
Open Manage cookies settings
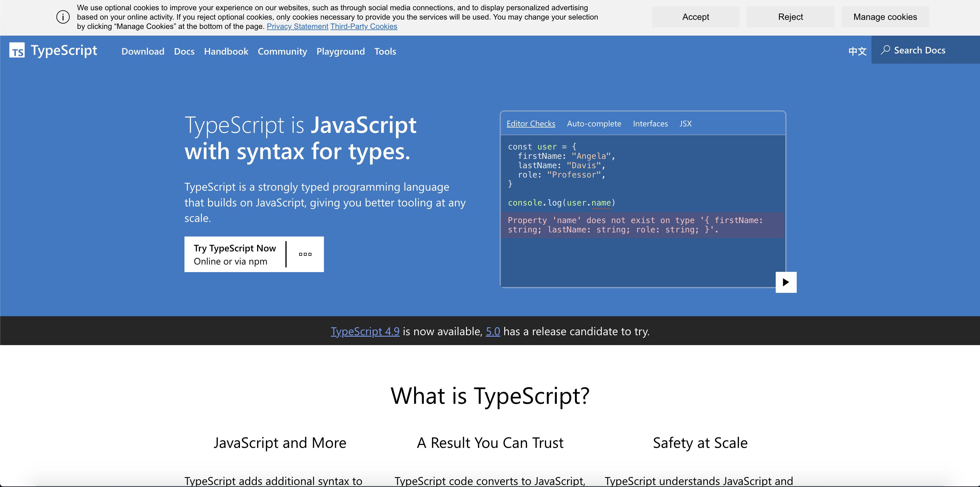[885, 17]
